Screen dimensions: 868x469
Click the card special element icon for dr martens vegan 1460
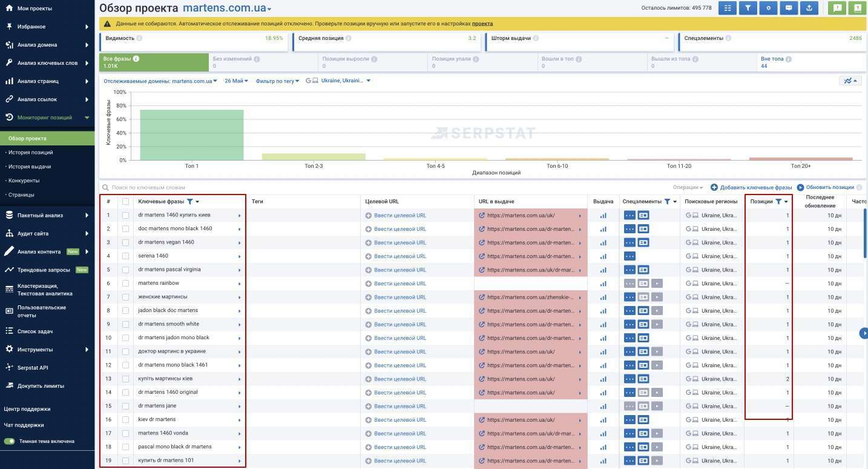click(643, 242)
